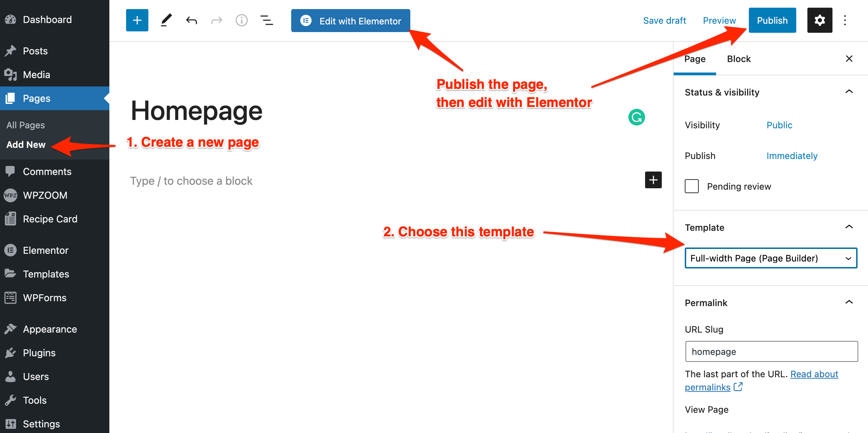
Task: Change visibility from Public
Action: 779,125
